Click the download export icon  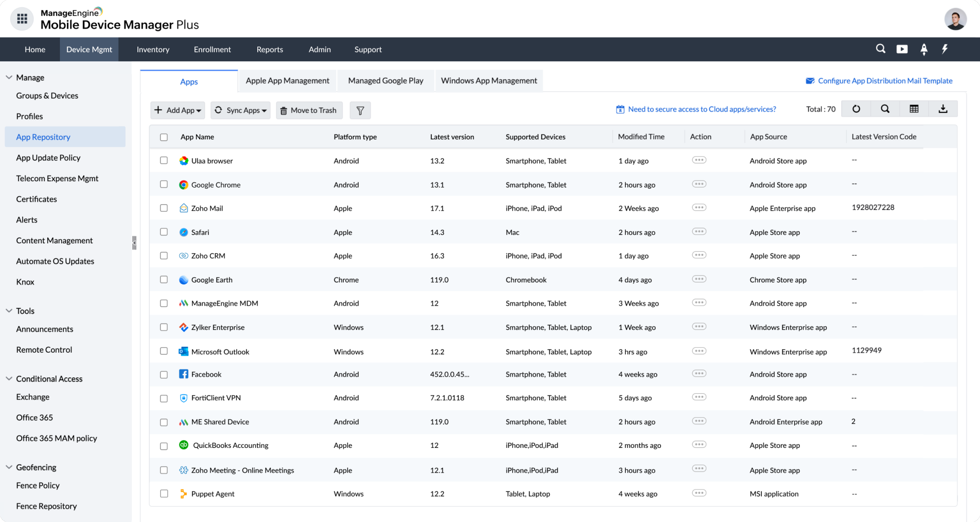pos(943,109)
